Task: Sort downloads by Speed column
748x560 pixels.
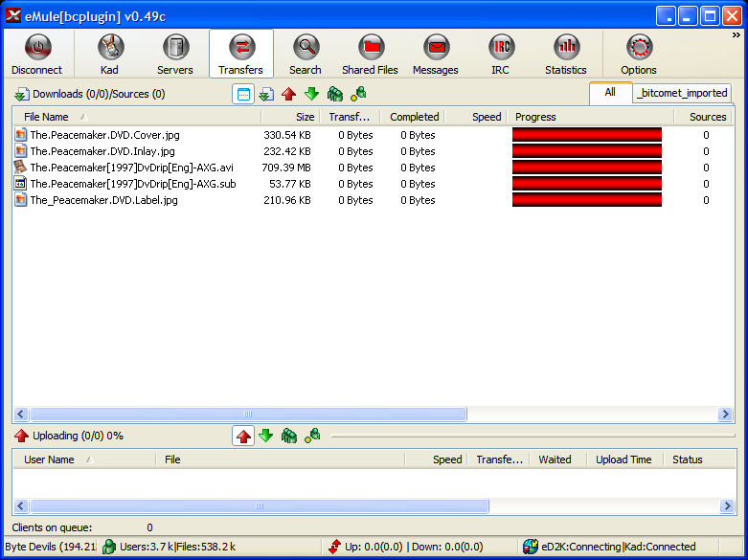Action: coord(476,117)
